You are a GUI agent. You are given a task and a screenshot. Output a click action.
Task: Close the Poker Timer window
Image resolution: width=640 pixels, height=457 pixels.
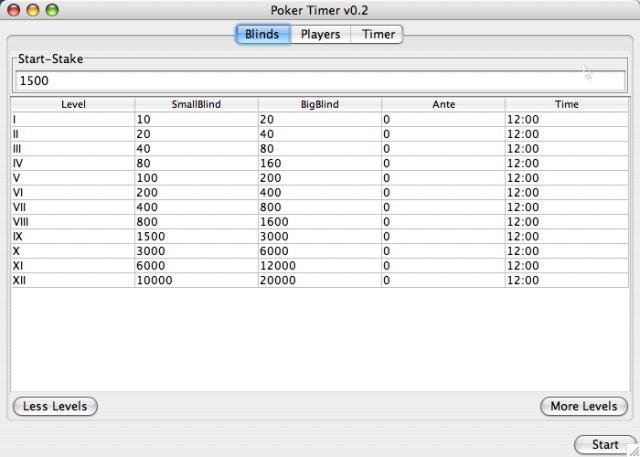pos(14,10)
